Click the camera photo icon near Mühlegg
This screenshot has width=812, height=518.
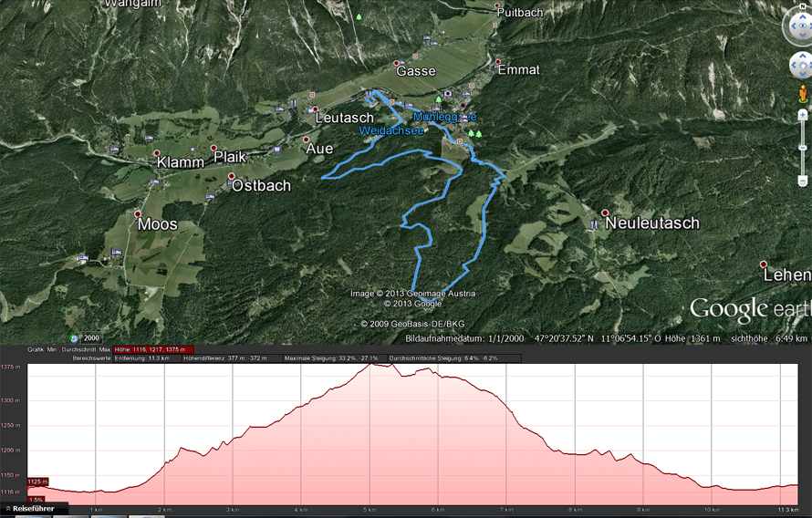448,94
